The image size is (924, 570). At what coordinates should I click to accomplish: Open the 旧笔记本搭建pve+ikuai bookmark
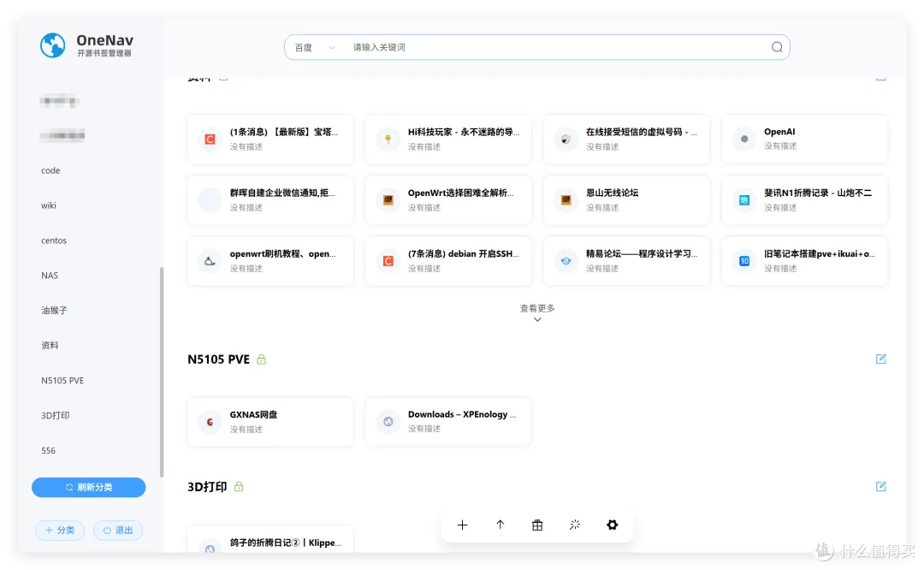(804, 261)
